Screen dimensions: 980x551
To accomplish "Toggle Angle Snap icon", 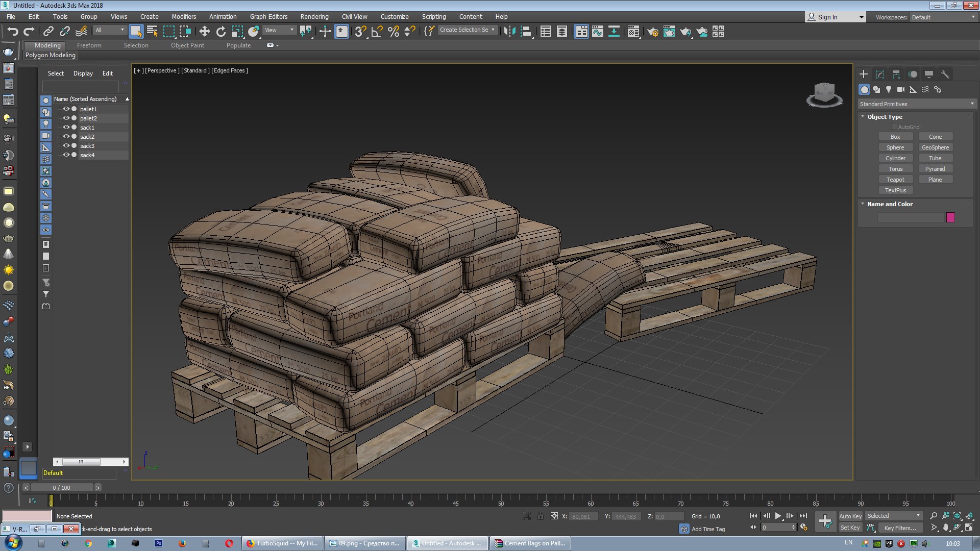I will point(377,32).
